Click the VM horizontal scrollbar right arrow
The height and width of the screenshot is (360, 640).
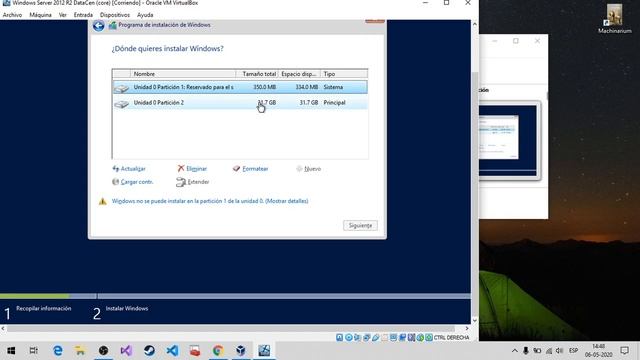point(467,328)
